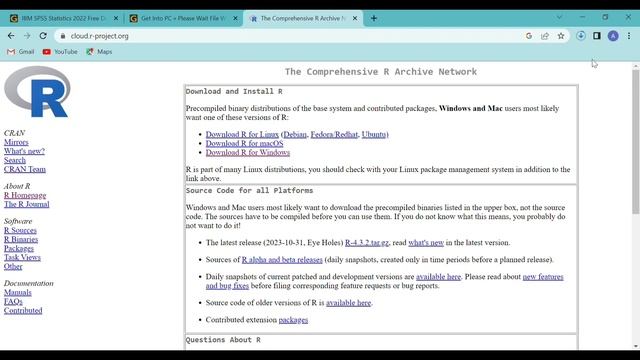Switch to Get Into PC tab
The height and width of the screenshot is (360, 640).
pos(182,18)
